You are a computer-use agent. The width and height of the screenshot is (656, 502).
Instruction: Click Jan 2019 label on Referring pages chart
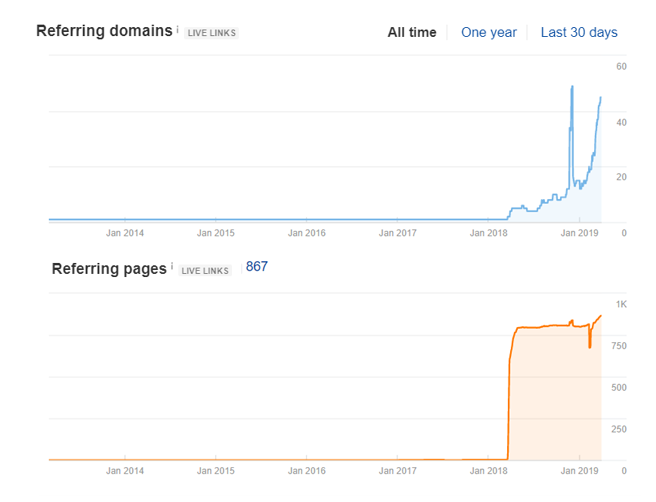579,471
